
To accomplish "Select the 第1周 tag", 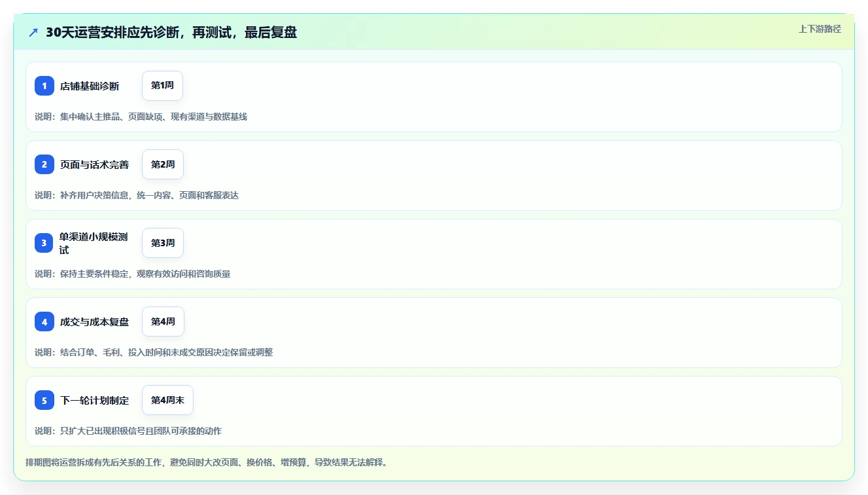I will point(162,86).
